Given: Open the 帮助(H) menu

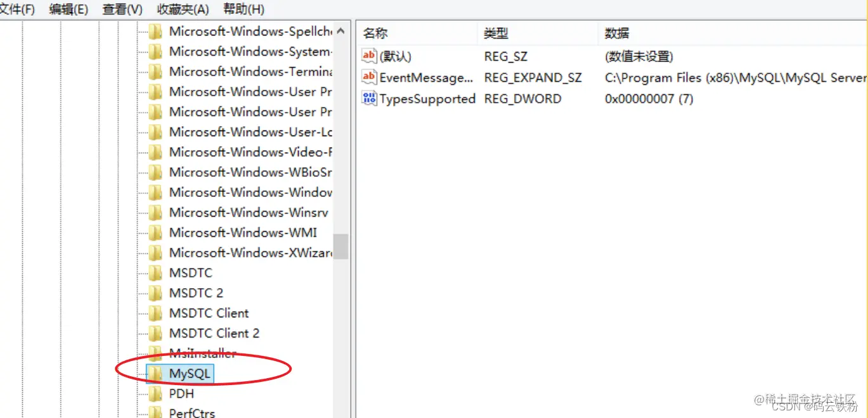Looking at the screenshot, I should point(243,9).
